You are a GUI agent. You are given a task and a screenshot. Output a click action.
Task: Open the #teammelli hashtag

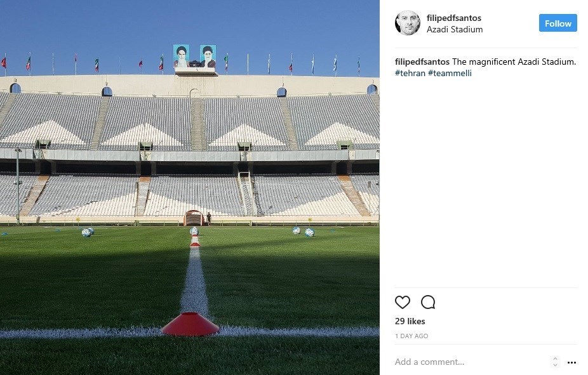[x=450, y=73]
